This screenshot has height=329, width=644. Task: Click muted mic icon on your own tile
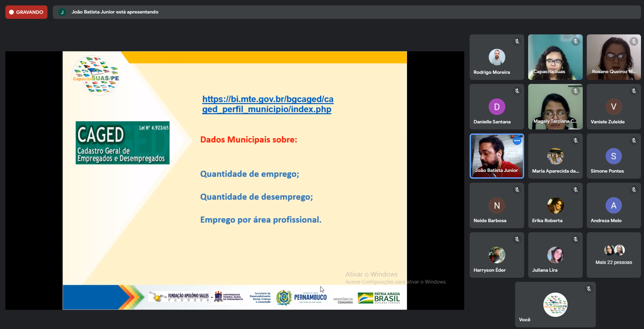[x=588, y=289]
